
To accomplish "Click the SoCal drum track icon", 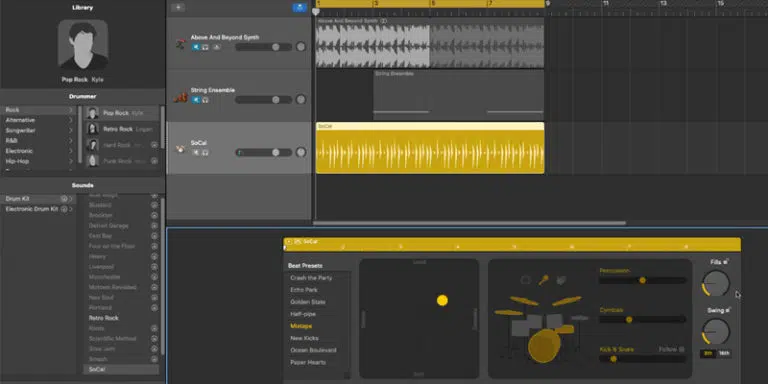I will click(x=180, y=149).
